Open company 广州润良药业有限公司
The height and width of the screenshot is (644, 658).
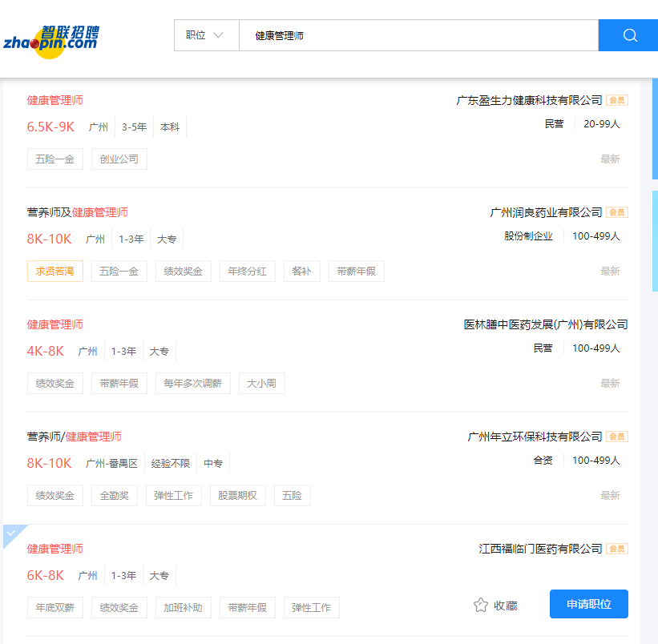point(546,212)
